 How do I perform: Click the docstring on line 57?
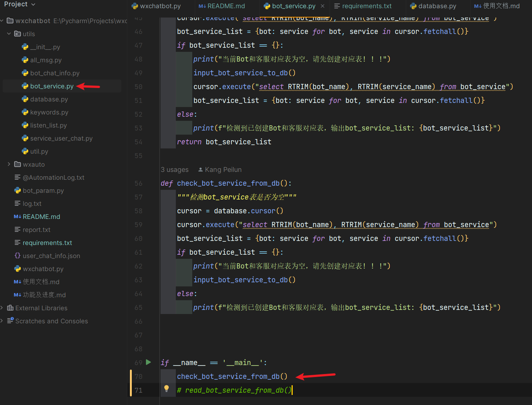pos(237,197)
